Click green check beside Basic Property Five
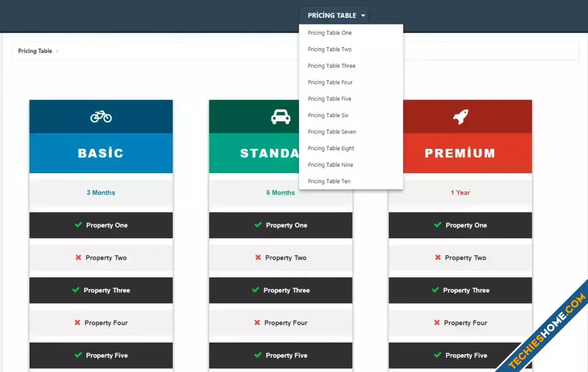This screenshot has height=372, width=588. pyautogui.click(x=78, y=355)
